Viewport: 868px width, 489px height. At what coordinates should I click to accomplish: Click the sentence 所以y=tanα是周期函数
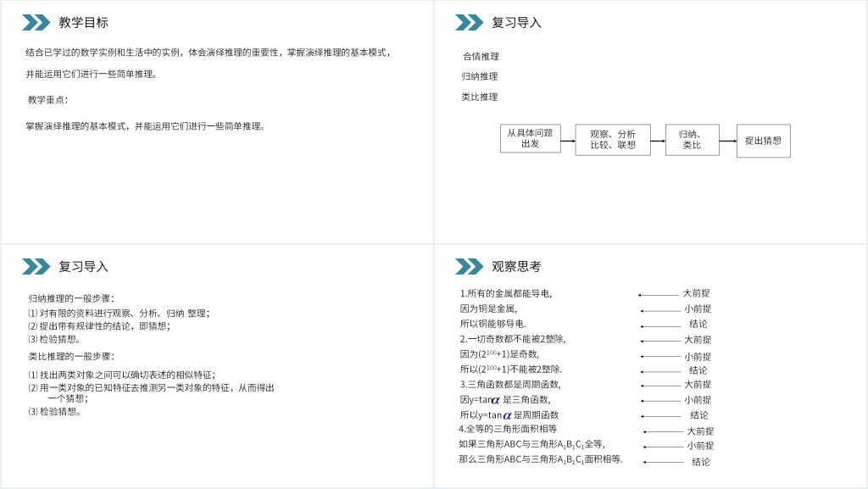(509, 415)
